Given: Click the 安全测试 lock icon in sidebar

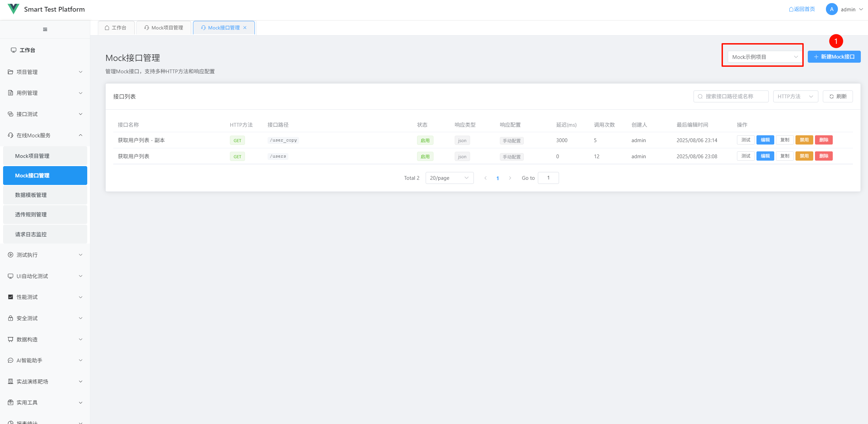Looking at the screenshot, I should click(11, 318).
